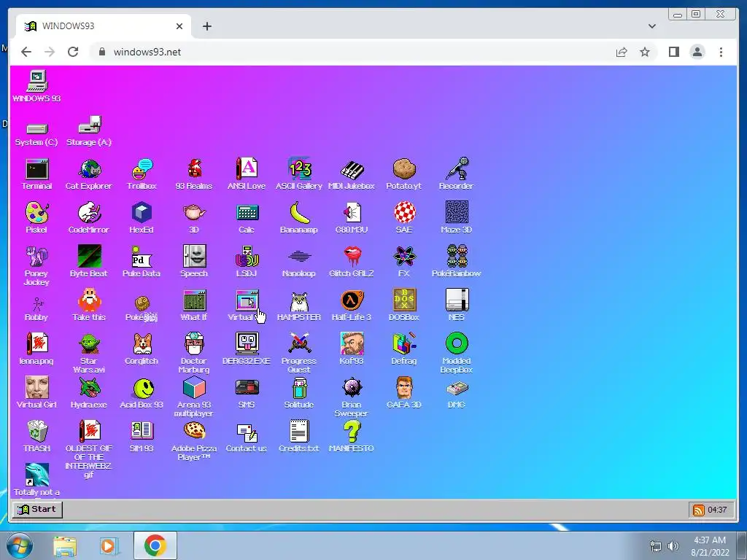
Task: Open Bananamp banana icon
Action: [299, 212]
